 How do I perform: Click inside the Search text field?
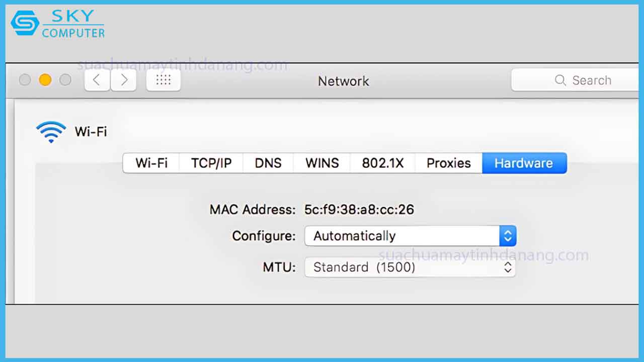(599, 80)
